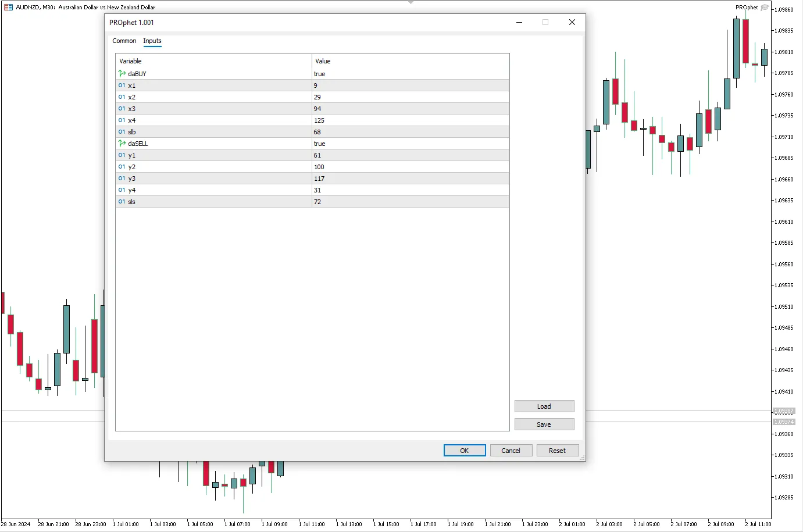The image size is (803, 532).
Task: Select the 'y4' variable name
Action: (132, 190)
